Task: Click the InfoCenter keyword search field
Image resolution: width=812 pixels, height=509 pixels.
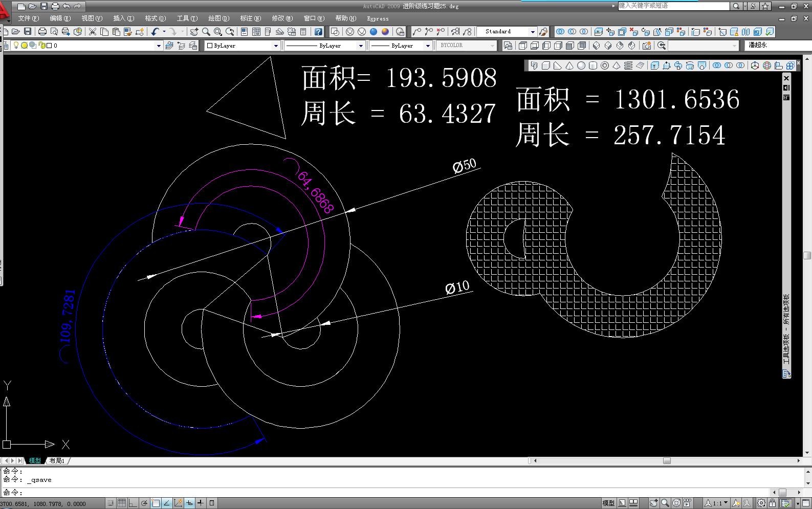Action: coord(673,6)
